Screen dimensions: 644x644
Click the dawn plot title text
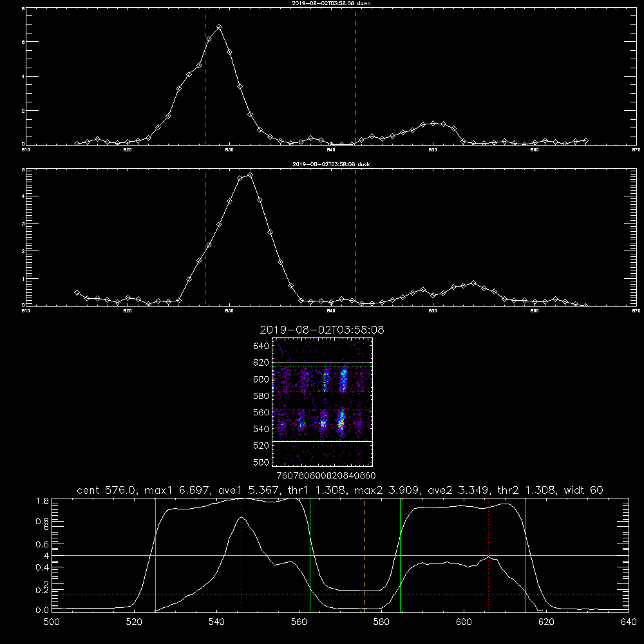point(331,3)
